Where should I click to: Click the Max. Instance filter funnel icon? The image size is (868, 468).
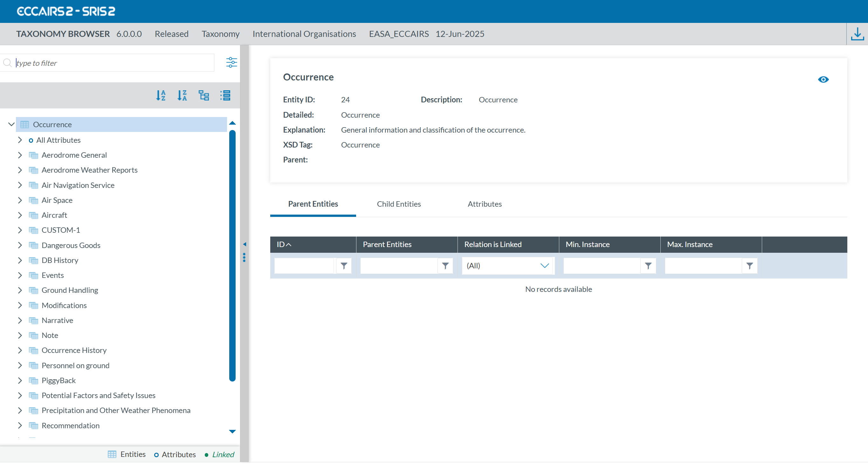(749, 266)
